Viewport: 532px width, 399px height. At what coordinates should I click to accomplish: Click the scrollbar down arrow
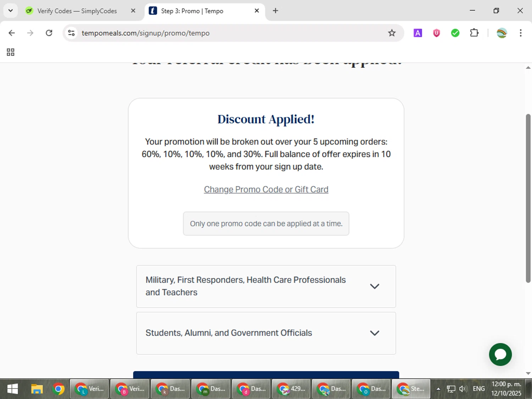528,373
